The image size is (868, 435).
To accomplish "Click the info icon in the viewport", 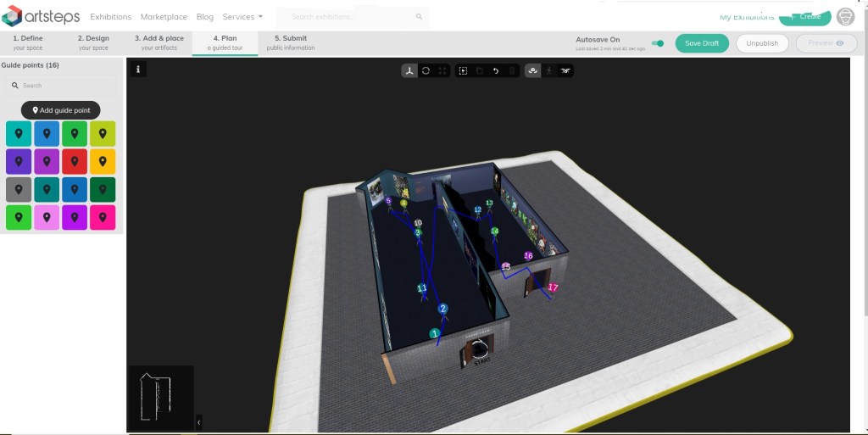I will pyautogui.click(x=137, y=70).
